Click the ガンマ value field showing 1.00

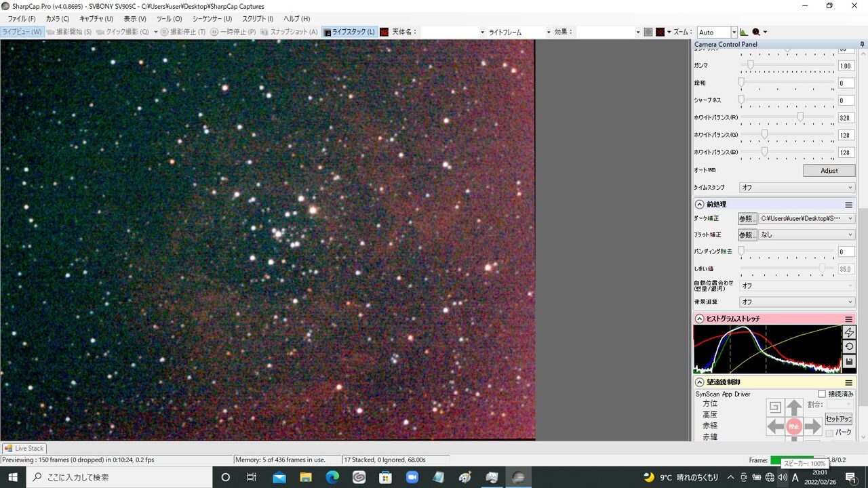pos(846,66)
